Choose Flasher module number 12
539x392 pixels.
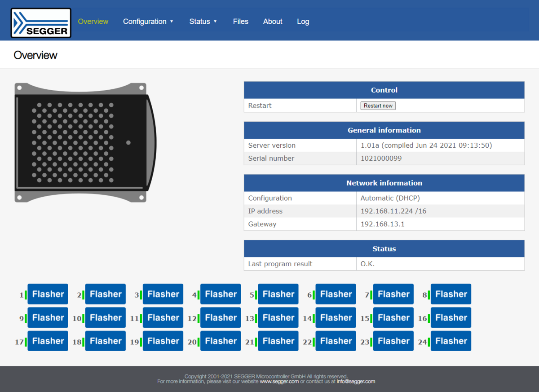tap(221, 317)
